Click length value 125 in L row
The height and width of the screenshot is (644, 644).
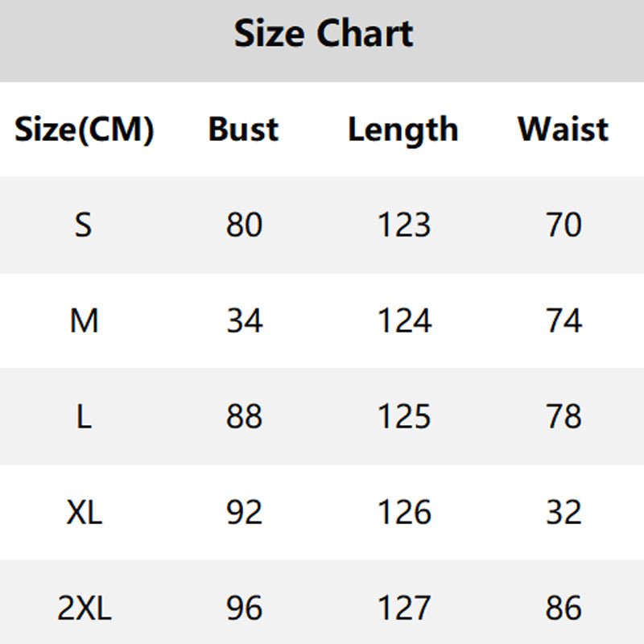[404, 417]
